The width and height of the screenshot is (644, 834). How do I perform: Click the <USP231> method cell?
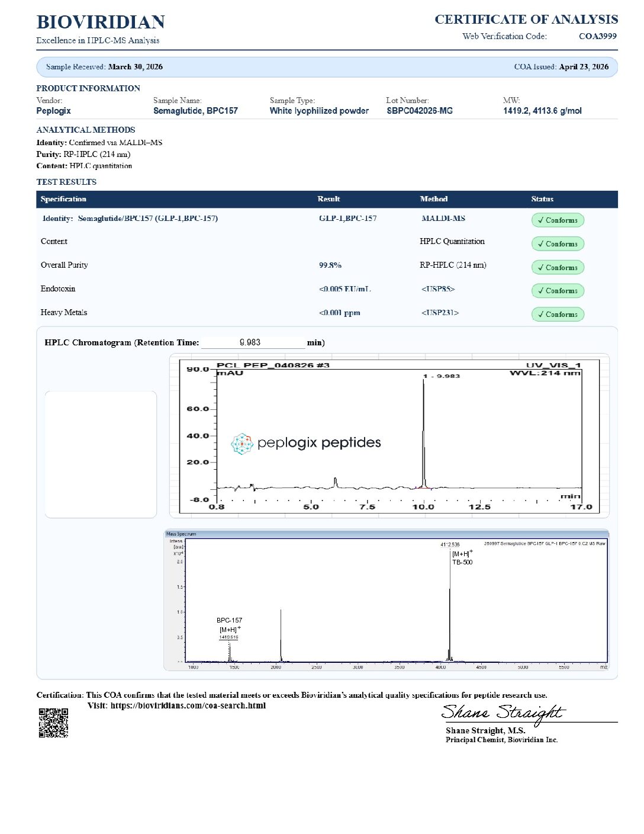pos(440,313)
